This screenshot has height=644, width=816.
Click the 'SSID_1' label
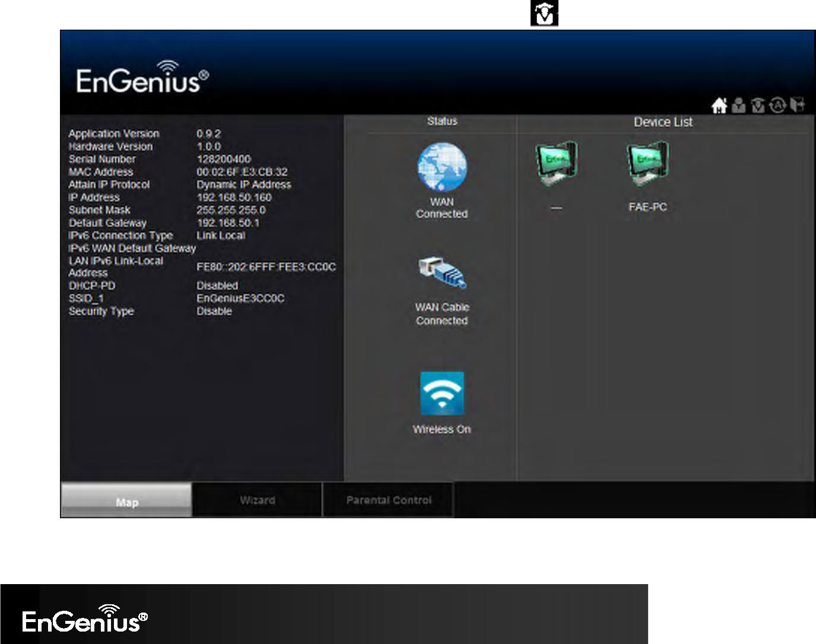tap(86, 298)
